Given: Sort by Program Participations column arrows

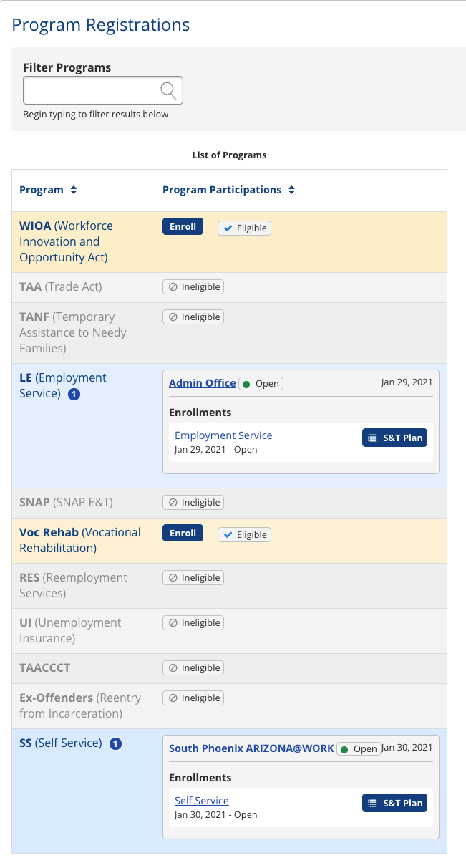Looking at the screenshot, I should pyautogui.click(x=291, y=191).
